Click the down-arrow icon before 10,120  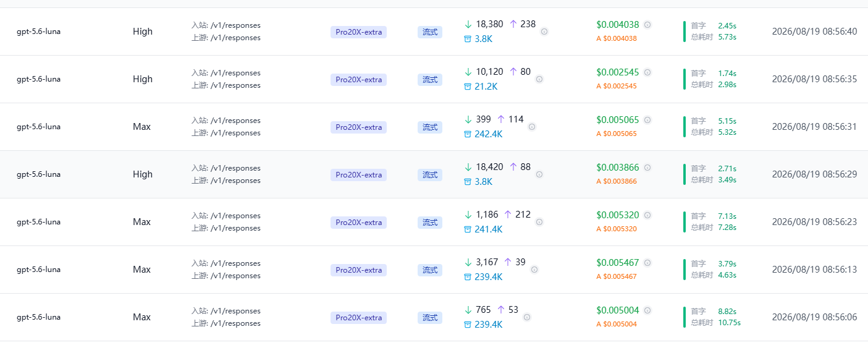click(x=468, y=72)
